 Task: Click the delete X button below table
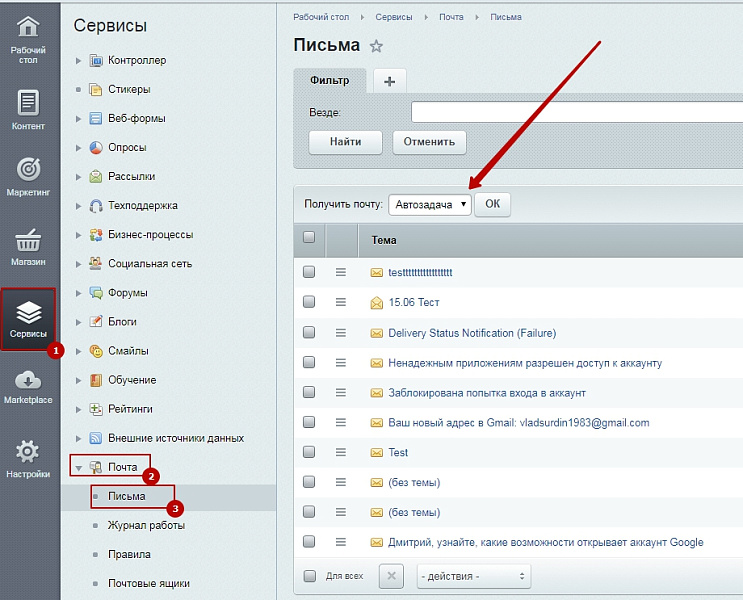392,576
